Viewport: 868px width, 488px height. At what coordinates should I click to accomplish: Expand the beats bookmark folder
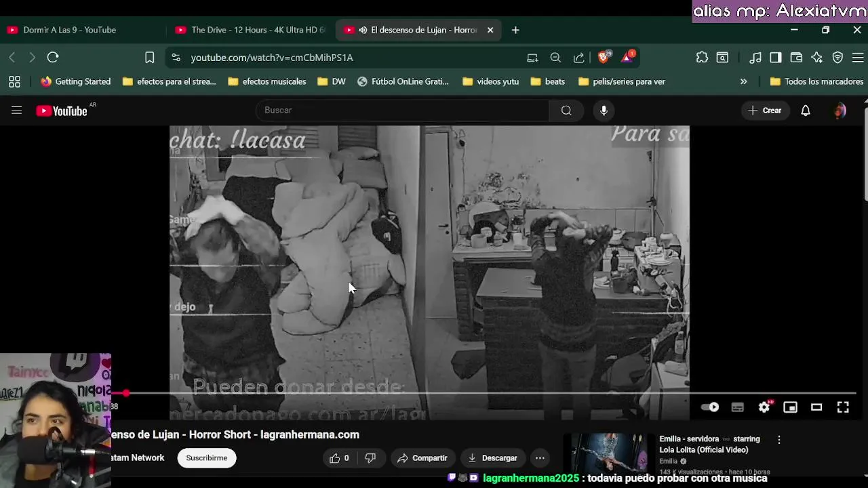548,81
